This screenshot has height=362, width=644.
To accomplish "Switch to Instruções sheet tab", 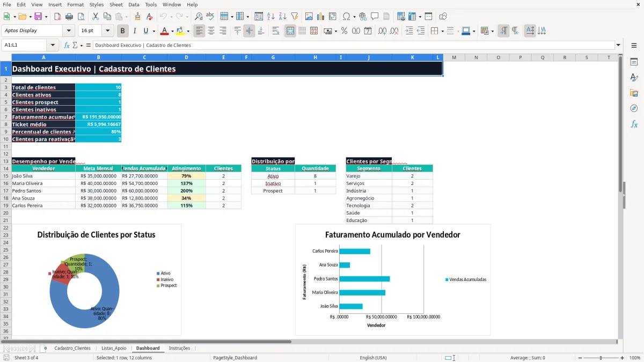I will [179, 348].
